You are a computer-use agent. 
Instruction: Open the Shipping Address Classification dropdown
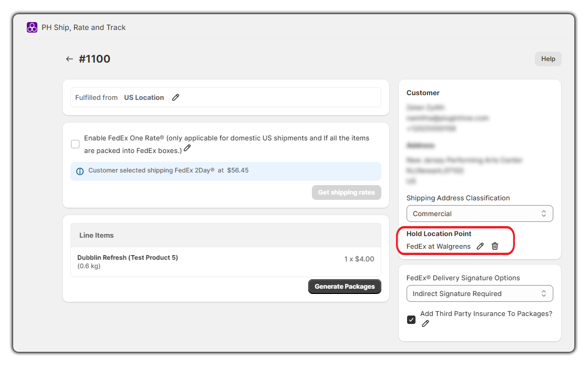click(x=480, y=213)
